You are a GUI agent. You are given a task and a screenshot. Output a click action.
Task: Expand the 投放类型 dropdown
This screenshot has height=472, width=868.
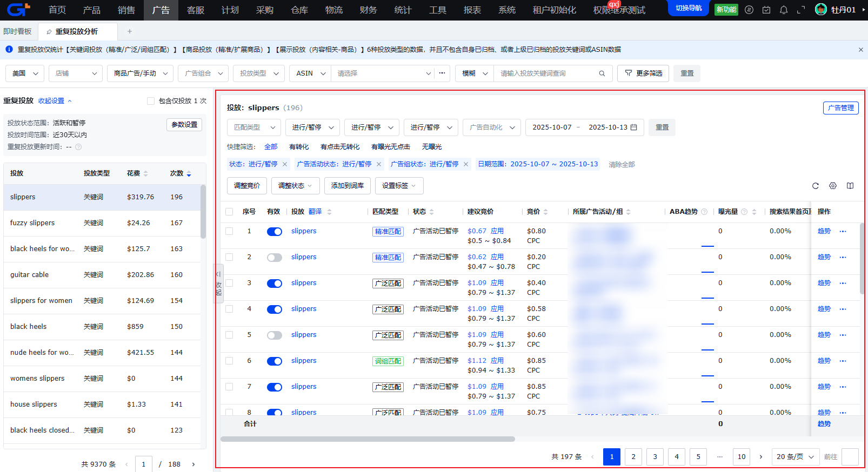tap(259, 73)
